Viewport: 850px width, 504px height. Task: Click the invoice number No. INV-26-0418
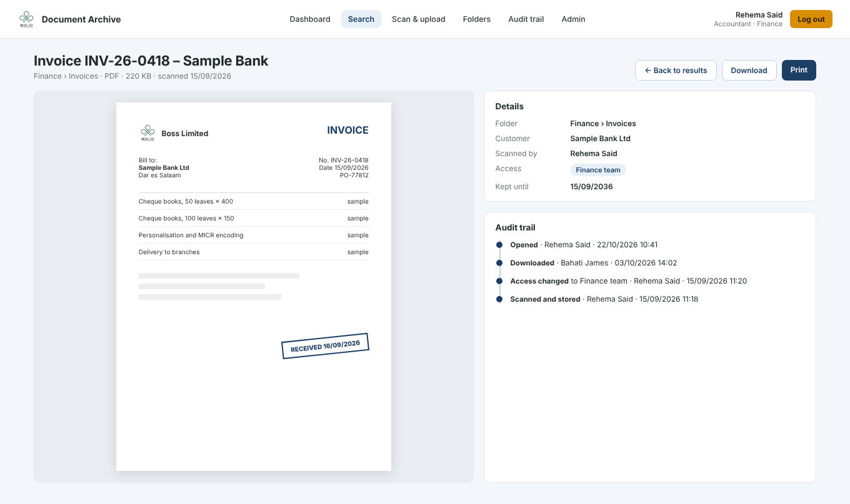click(344, 161)
